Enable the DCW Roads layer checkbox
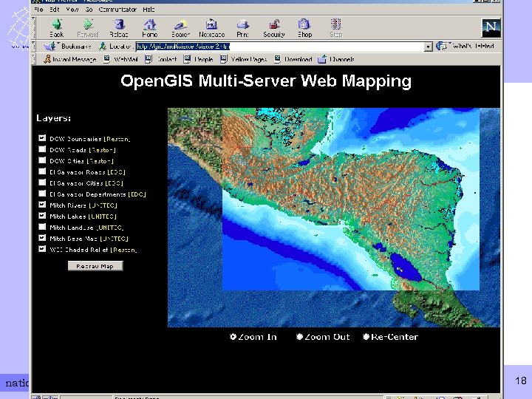This screenshot has width=532, height=399. point(42,149)
